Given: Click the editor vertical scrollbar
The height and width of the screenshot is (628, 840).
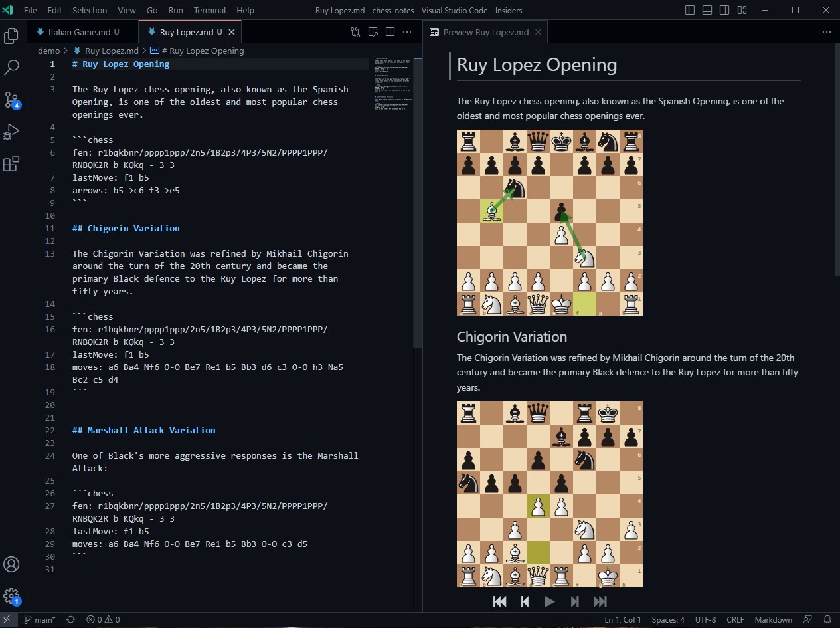Looking at the screenshot, I should coord(418,202).
